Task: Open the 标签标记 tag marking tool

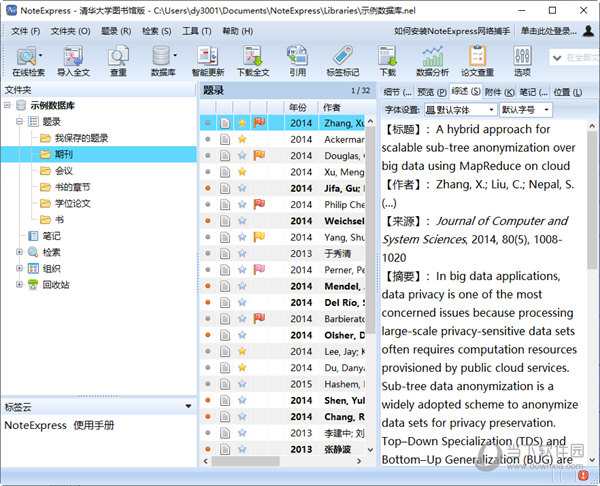Action: pyautogui.click(x=342, y=61)
